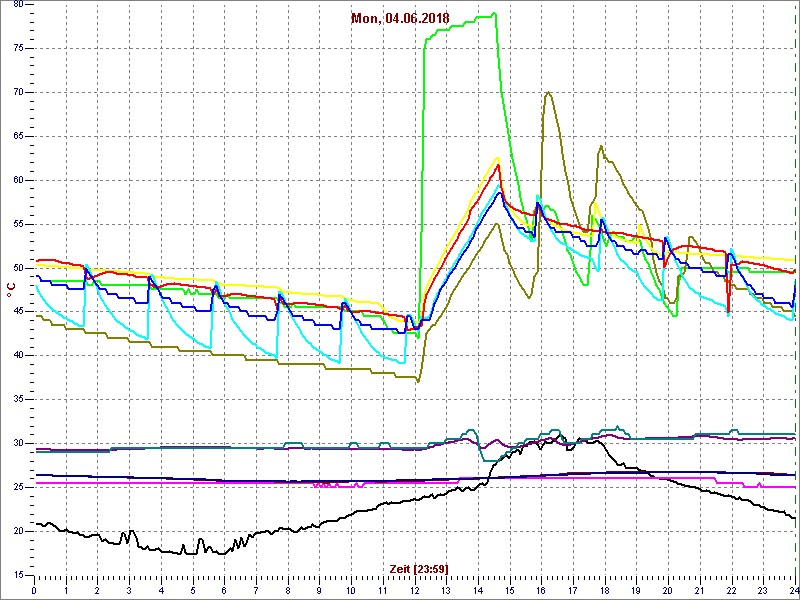Click temperature axis label 70
The image size is (800, 600).
pos(18,92)
